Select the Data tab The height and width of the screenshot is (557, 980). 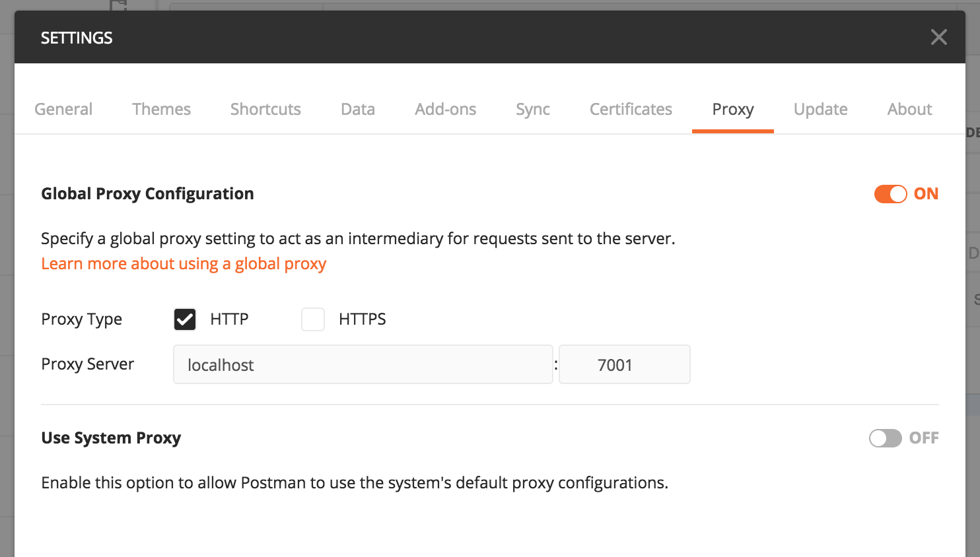358,109
